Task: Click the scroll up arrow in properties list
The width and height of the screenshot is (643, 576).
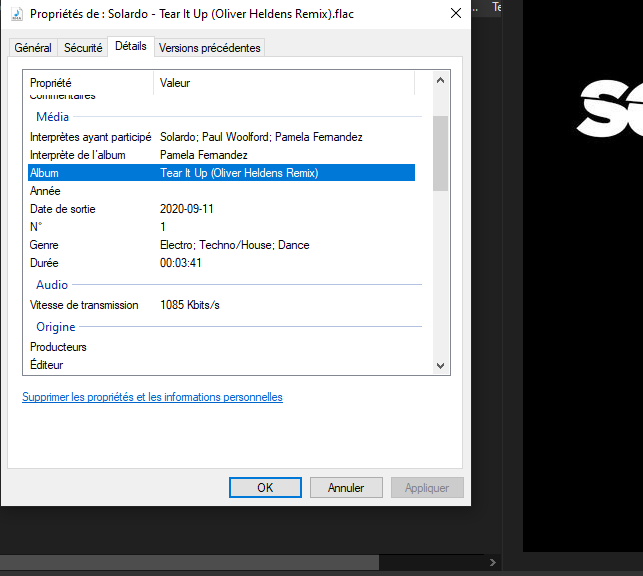Action: (x=440, y=80)
